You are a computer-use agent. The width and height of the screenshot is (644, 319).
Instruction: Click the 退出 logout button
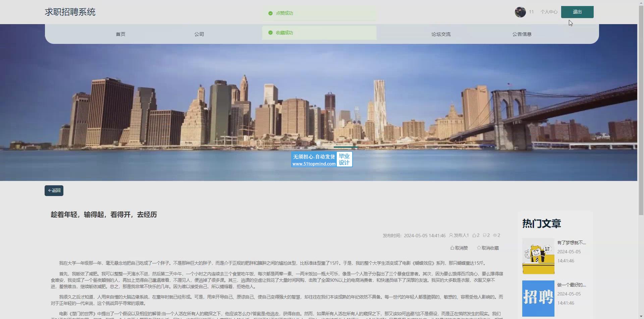point(577,12)
